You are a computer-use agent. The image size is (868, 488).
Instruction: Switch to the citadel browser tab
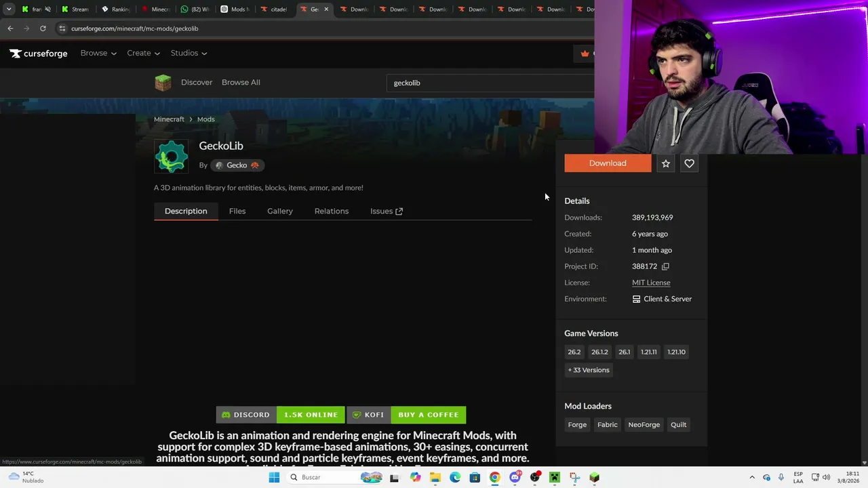tap(274, 9)
